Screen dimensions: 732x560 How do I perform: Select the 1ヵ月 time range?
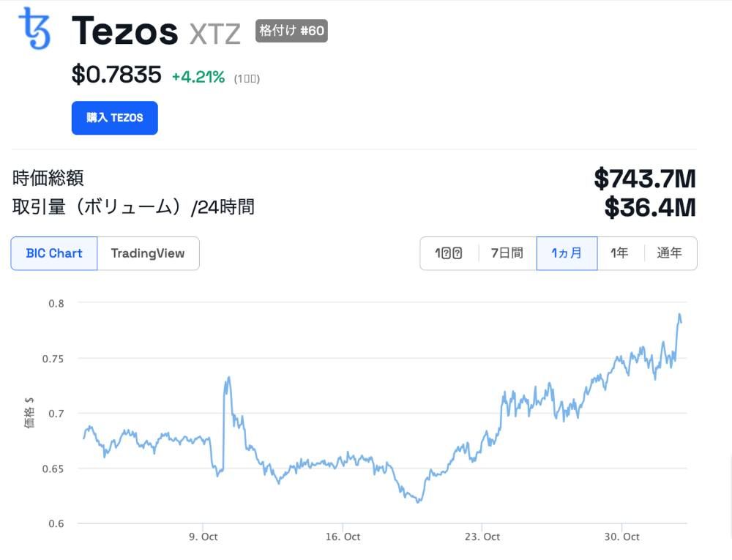[567, 253]
